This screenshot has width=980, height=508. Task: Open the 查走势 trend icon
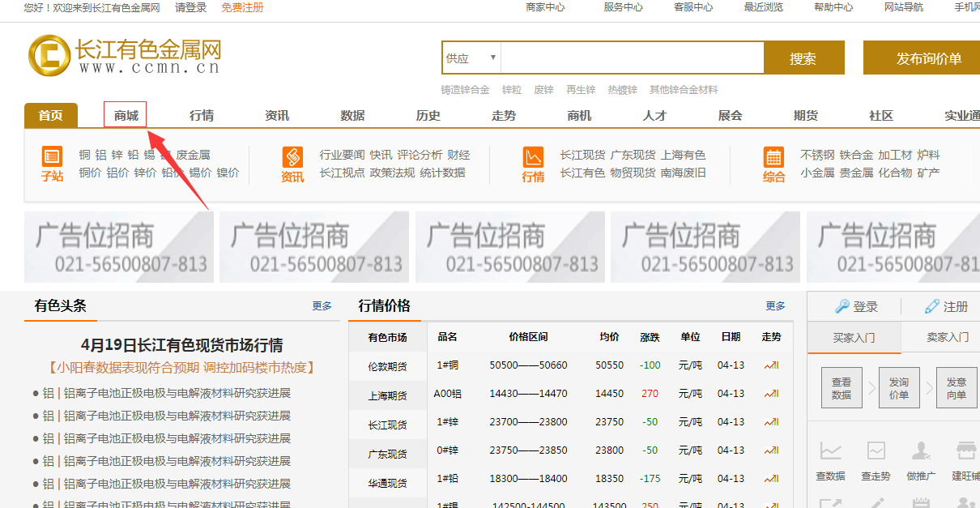pos(876,451)
